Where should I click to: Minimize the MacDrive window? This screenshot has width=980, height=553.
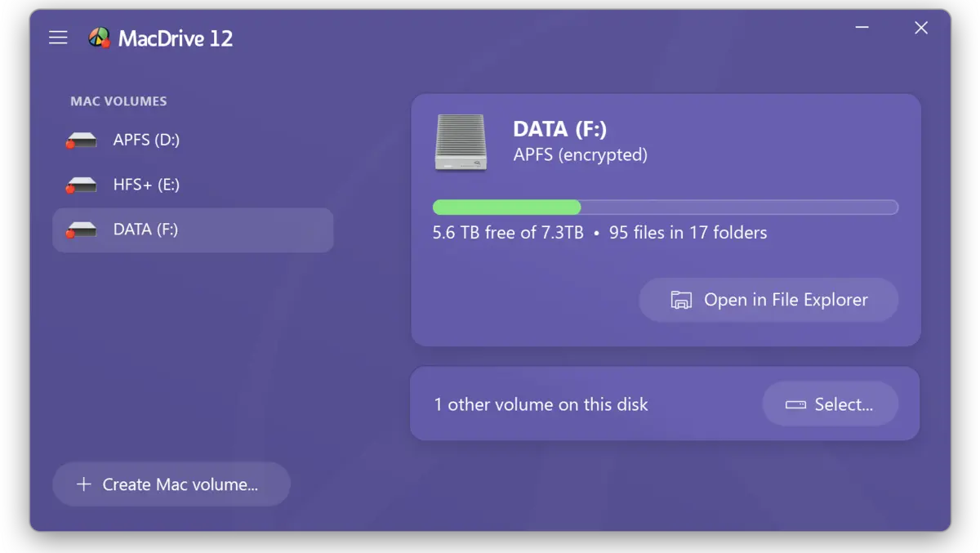tap(862, 27)
